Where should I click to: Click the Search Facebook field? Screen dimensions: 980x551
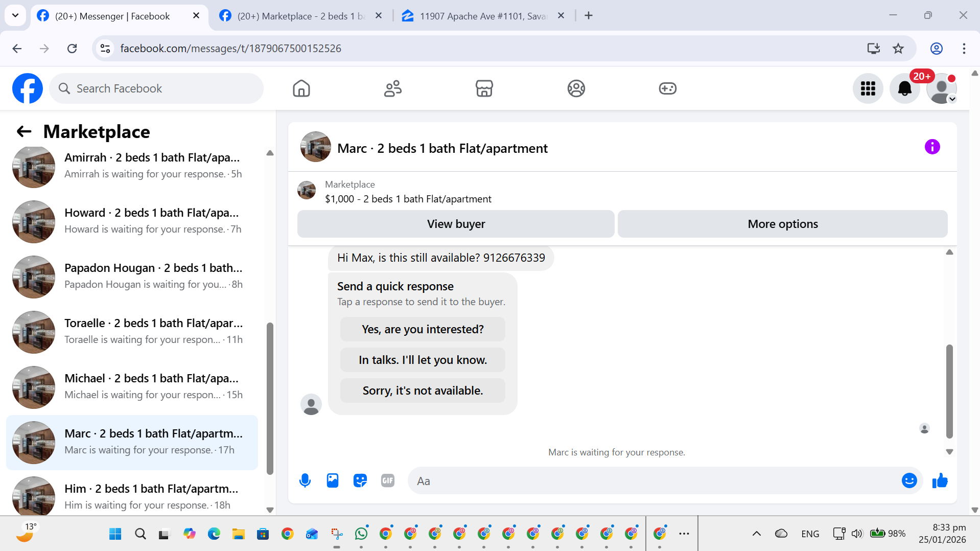coord(156,88)
